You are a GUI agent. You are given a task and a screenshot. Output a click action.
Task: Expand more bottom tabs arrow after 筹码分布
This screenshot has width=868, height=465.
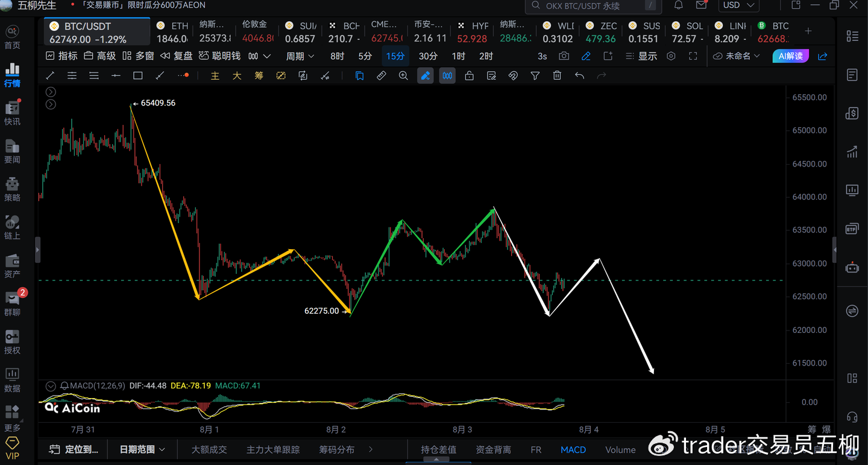pyautogui.click(x=370, y=449)
